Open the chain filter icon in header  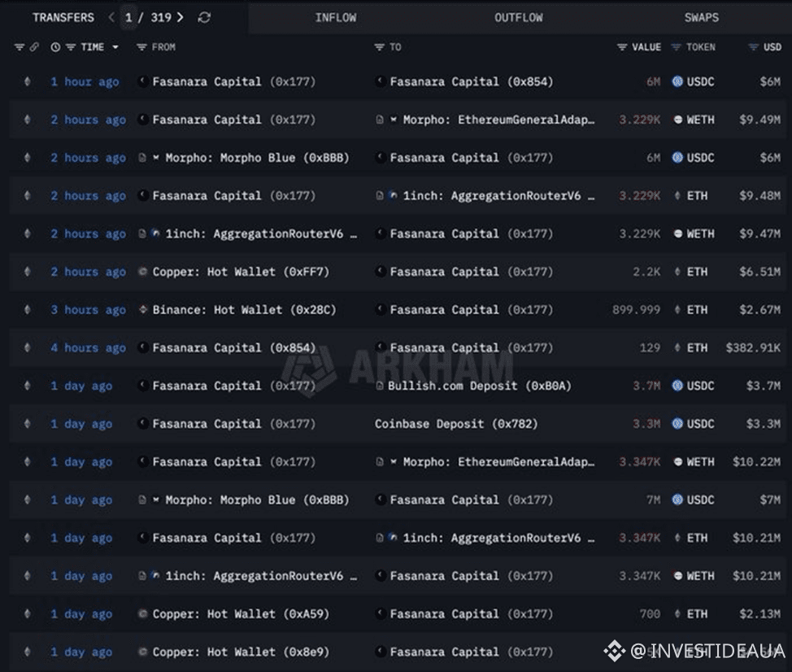[20, 47]
